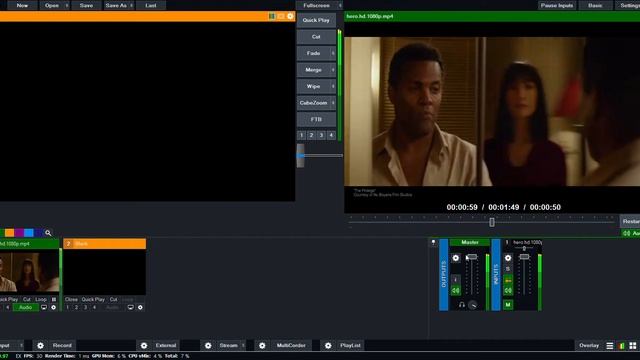This screenshot has height=360, width=640.
Task: Select INPUTS blue mixer tab
Action: click(x=496, y=274)
